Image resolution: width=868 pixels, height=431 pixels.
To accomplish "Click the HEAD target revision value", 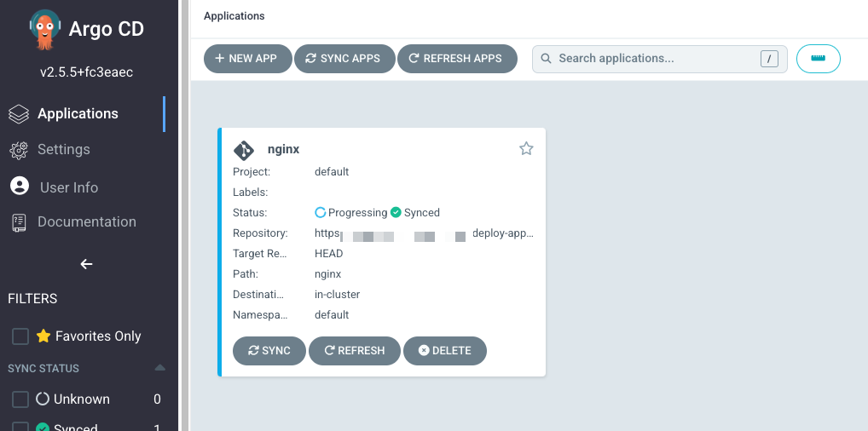I will pyautogui.click(x=329, y=253).
